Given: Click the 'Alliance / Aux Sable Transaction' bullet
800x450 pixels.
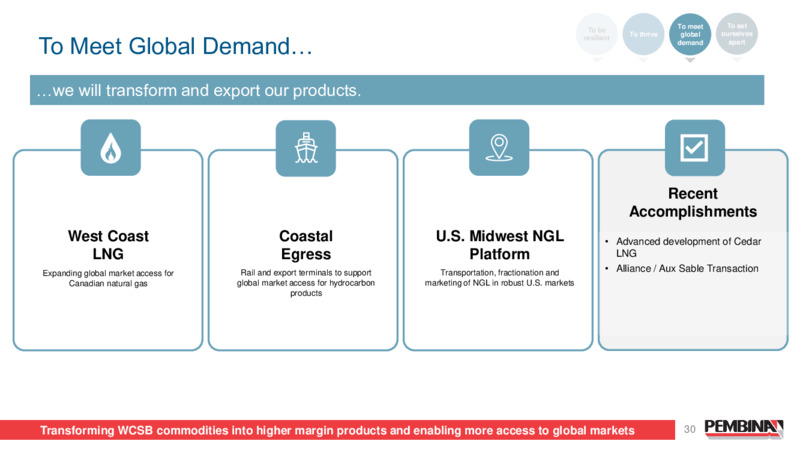Looking at the screenshot, I should [x=687, y=268].
